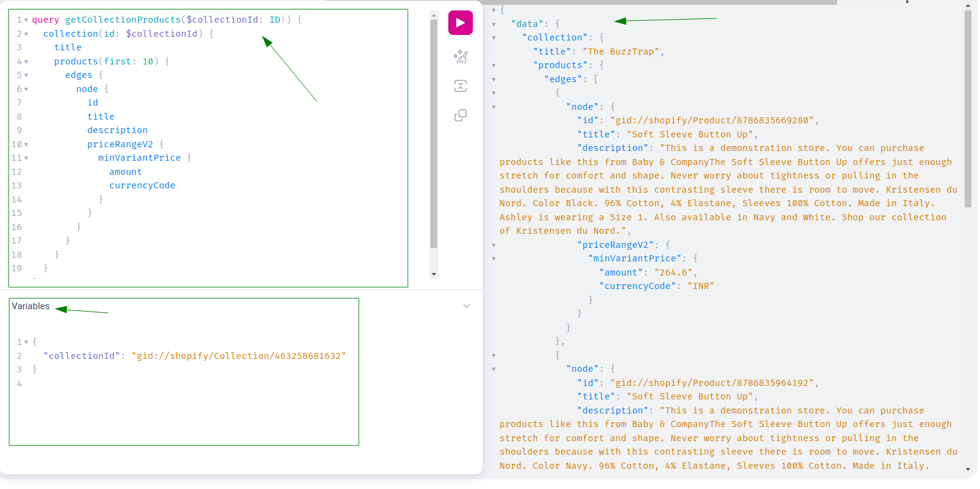Collapse the Variables panel using its chevron
The image size is (980, 489).
467,306
